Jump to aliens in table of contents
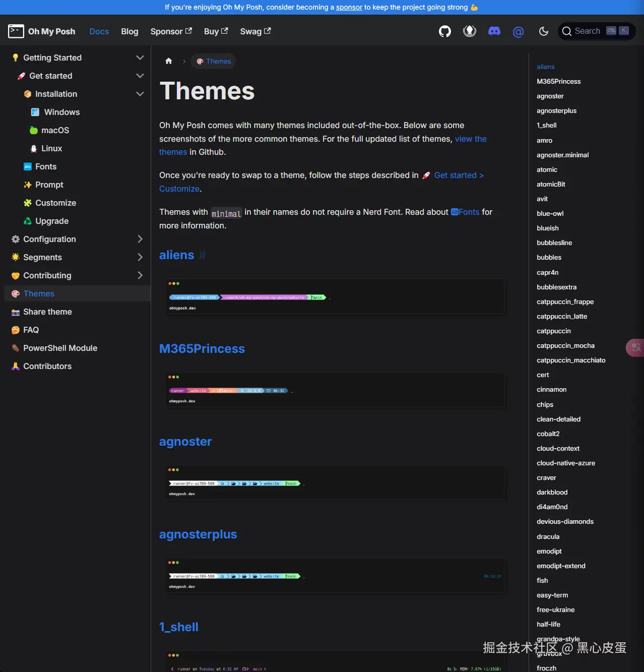The height and width of the screenshot is (672, 644). (x=545, y=67)
